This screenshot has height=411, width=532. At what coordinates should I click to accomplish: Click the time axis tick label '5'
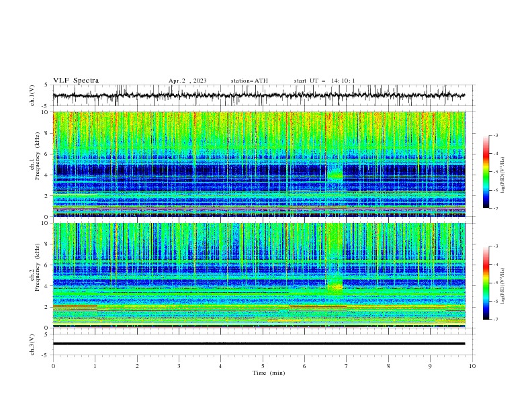click(263, 366)
